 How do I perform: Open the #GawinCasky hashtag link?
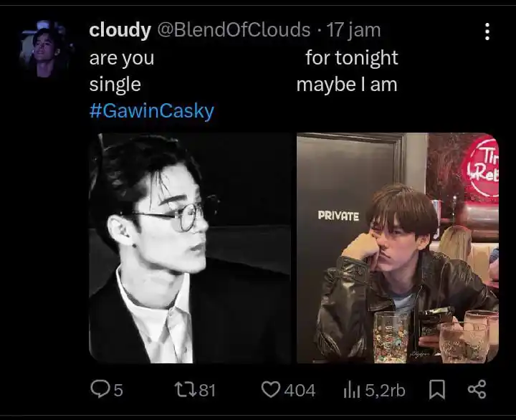pos(151,111)
